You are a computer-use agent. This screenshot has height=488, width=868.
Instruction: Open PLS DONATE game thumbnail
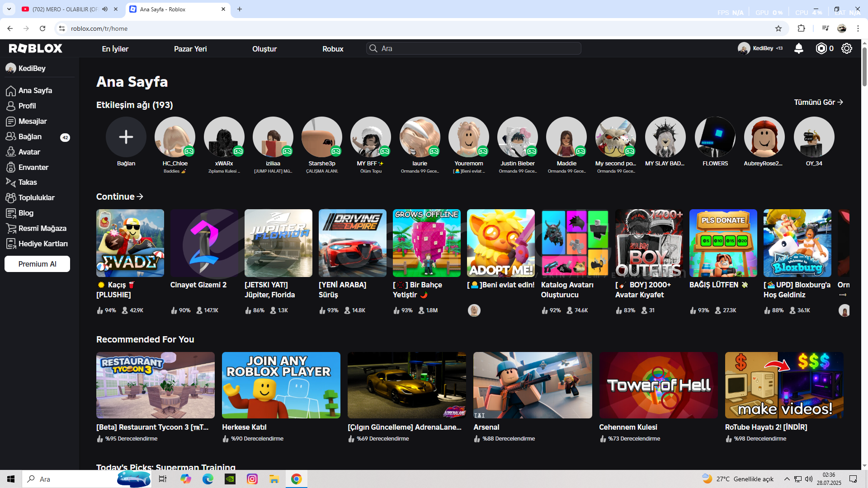pos(723,243)
